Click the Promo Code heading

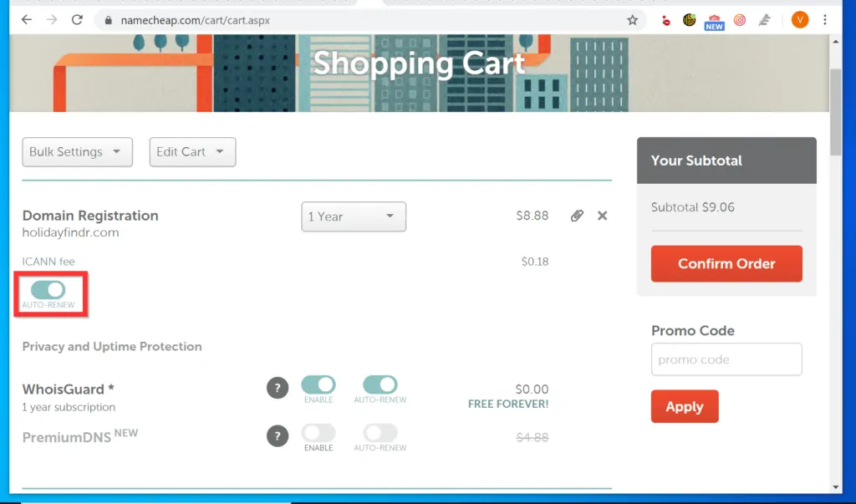pyautogui.click(x=693, y=331)
